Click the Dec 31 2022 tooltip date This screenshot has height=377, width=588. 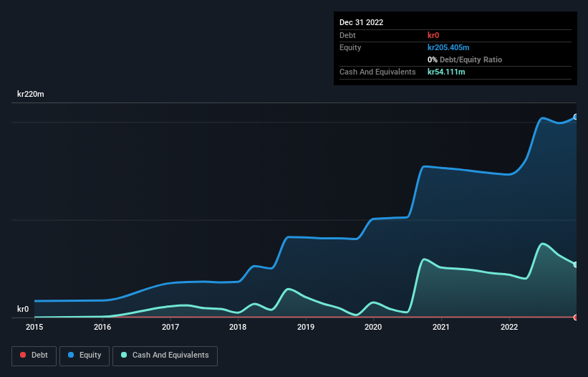point(361,22)
